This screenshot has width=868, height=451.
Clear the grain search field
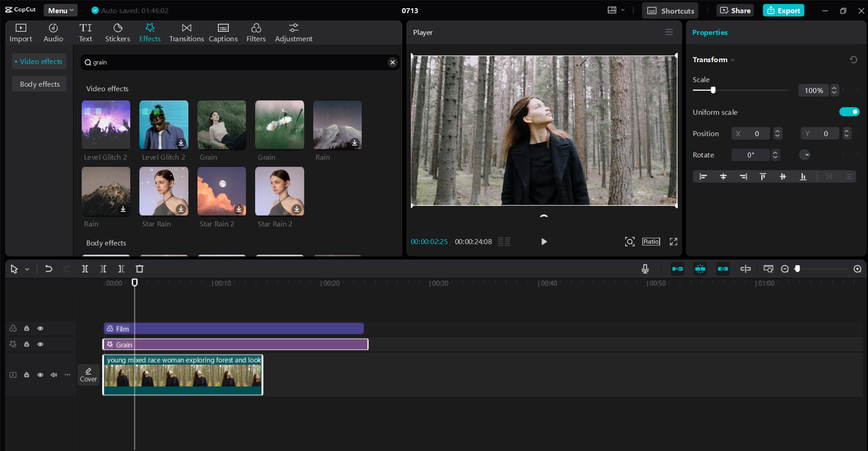pyautogui.click(x=392, y=62)
